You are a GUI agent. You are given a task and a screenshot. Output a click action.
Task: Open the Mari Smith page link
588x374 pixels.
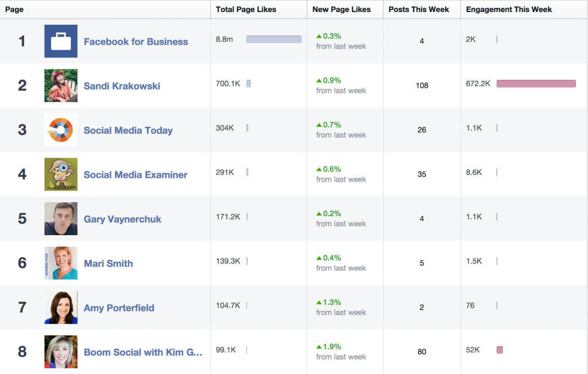pos(108,263)
